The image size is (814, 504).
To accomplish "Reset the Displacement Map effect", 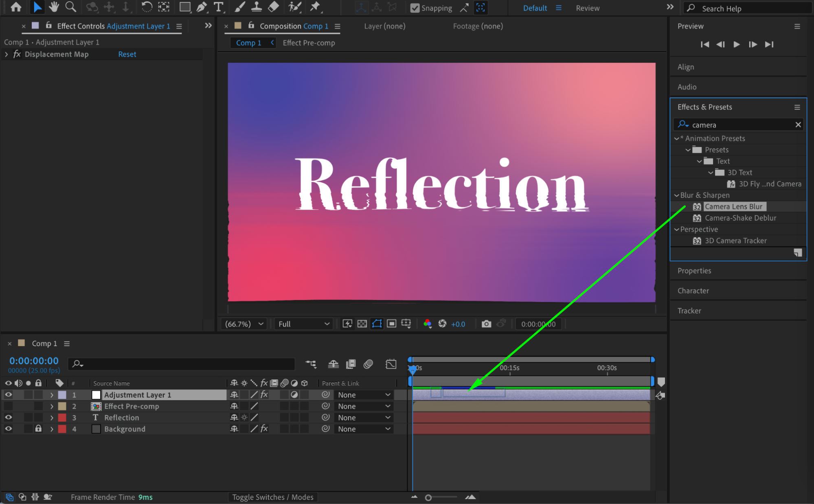I will (x=127, y=54).
